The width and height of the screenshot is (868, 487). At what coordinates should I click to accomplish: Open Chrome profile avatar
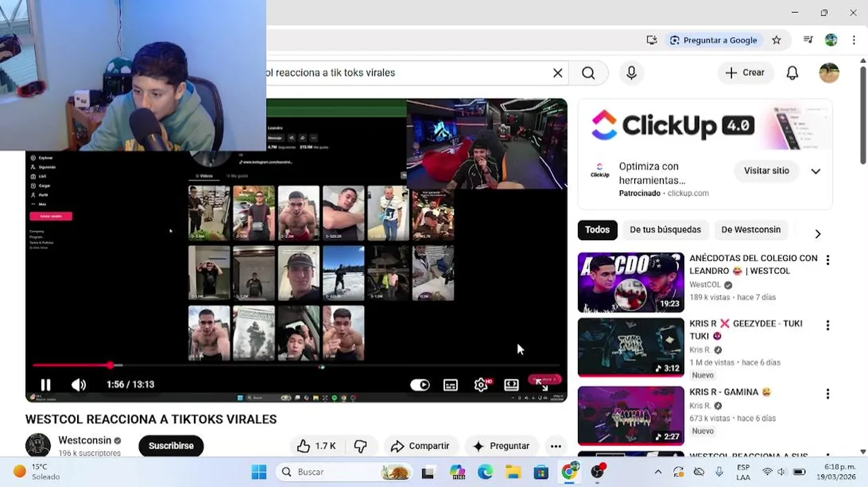click(831, 40)
